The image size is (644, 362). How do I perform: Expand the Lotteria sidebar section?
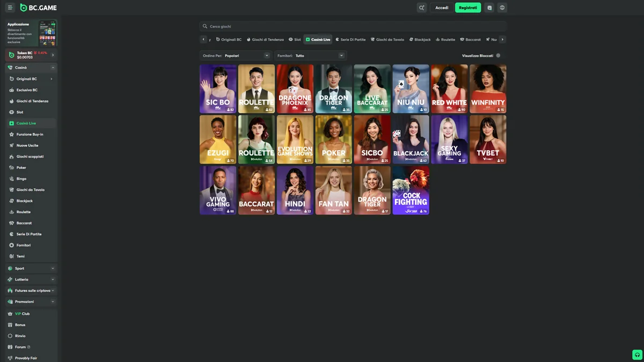[x=53, y=279]
